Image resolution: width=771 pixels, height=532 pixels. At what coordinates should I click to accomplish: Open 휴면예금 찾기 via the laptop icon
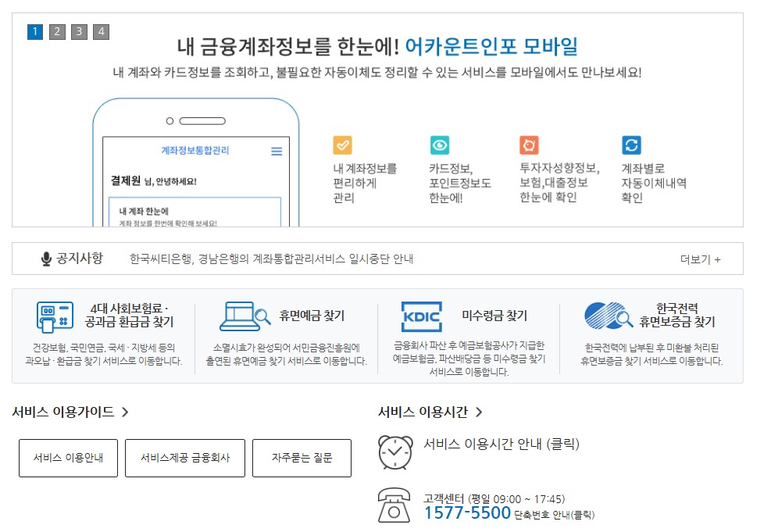pos(239,314)
